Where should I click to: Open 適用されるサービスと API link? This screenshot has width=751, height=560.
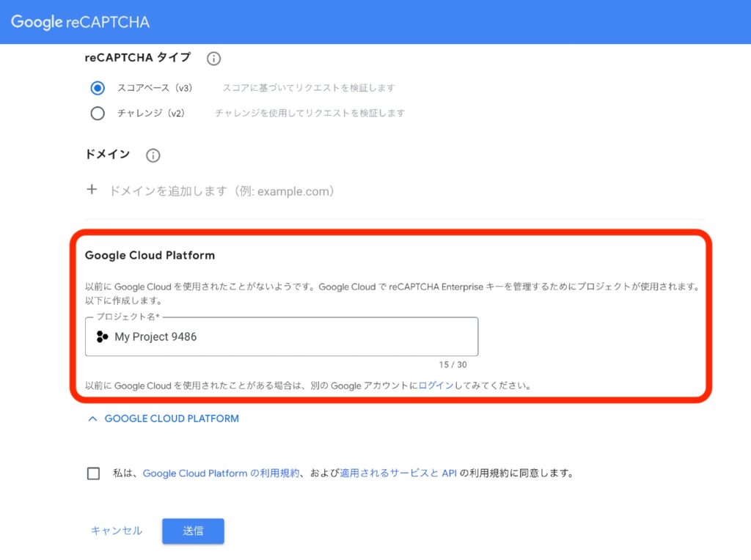398,474
